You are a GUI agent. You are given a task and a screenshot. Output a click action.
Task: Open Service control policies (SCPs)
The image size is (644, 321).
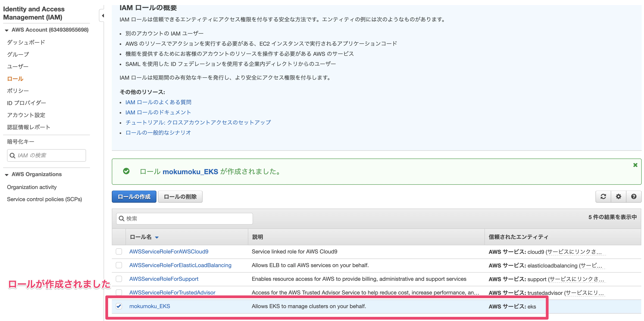[45, 199]
